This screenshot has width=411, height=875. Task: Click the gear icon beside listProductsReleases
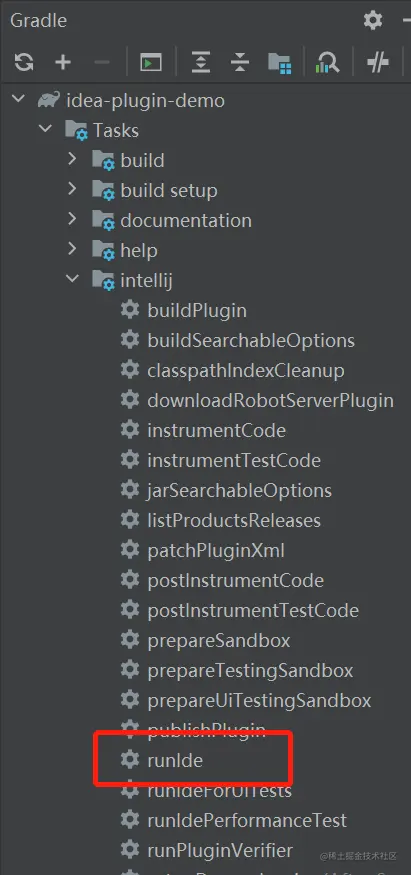(130, 520)
